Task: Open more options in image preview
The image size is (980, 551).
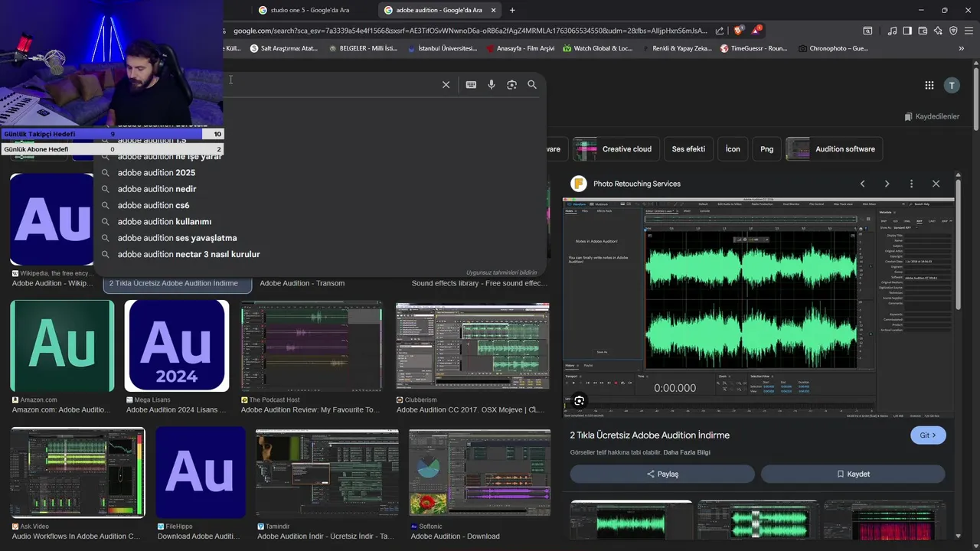Action: (x=911, y=184)
